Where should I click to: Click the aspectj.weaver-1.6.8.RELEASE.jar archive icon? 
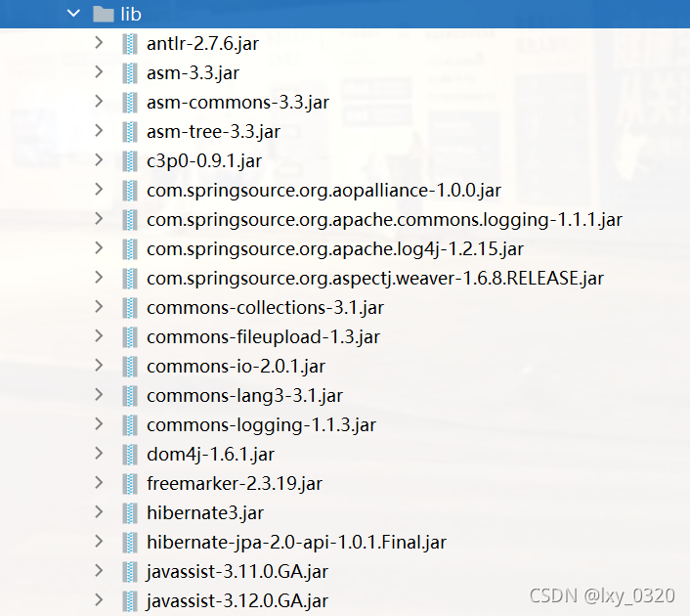pos(130,279)
